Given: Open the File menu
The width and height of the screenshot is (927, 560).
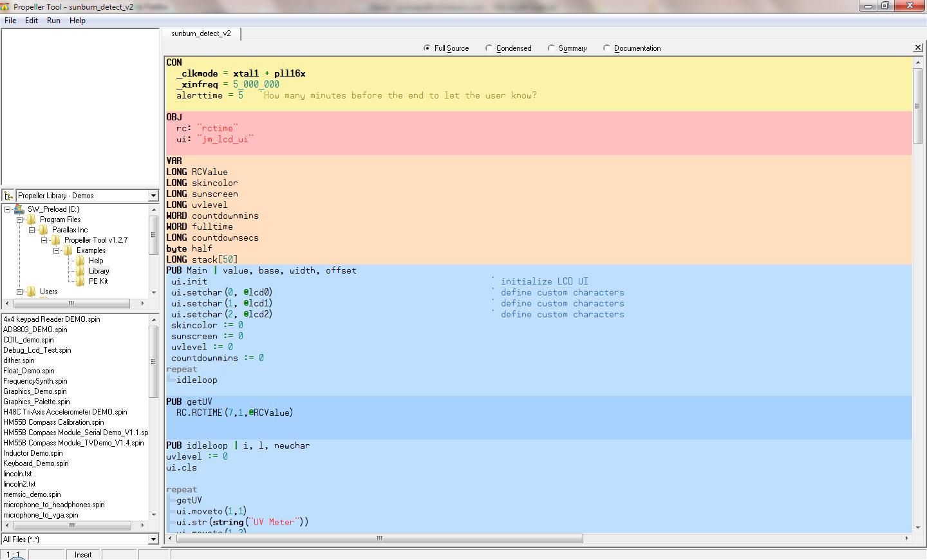Looking at the screenshot, I should [x=10, y=21].
